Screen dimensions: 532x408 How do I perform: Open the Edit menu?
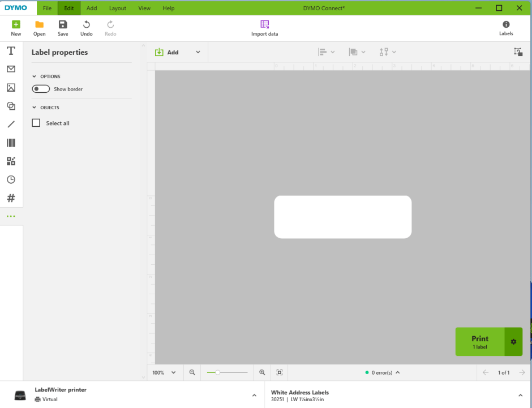[69, 8]
